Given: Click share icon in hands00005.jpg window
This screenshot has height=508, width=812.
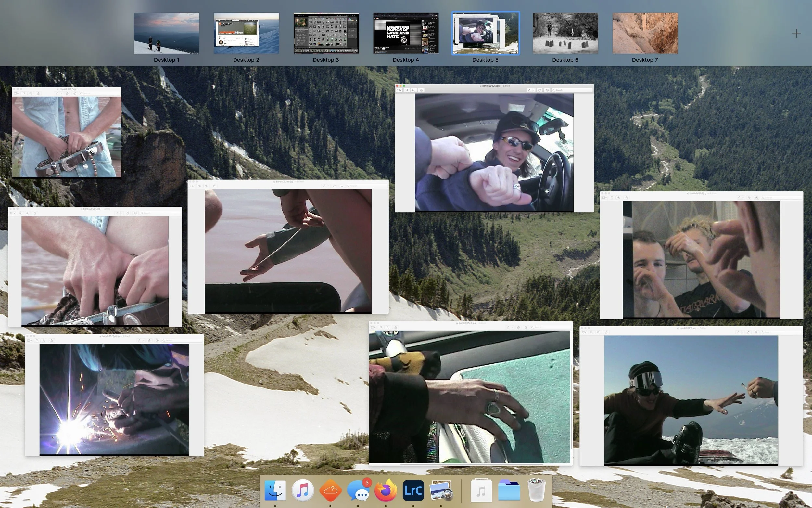Looking at the screenshot, I should [x=421, y=90].
